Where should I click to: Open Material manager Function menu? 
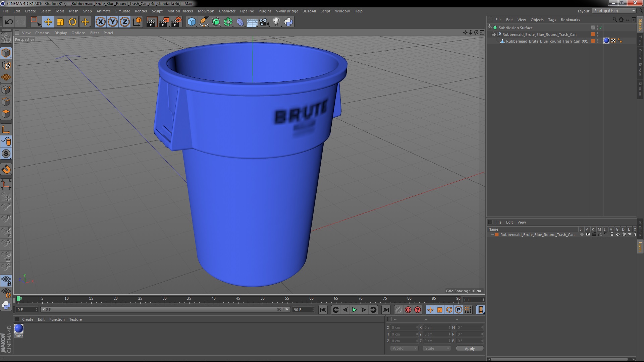tap(57, 319)
